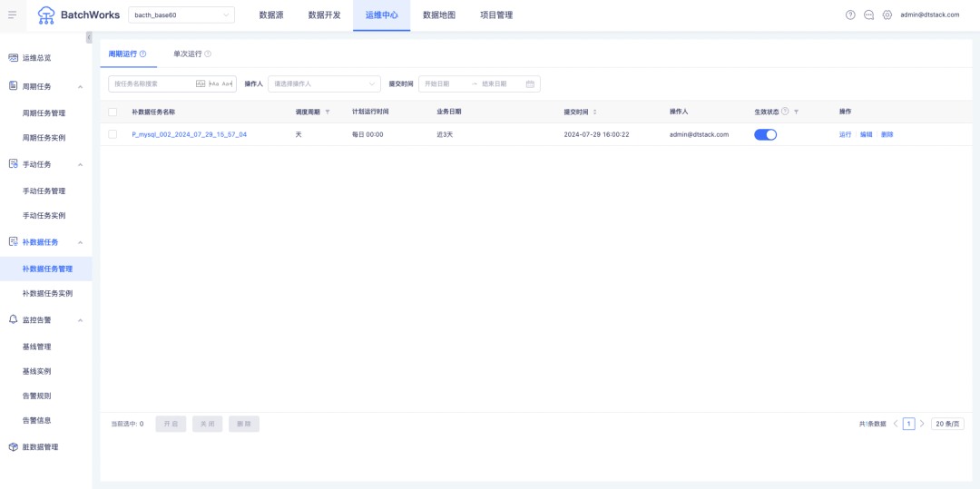
Task: Click help icon next to 周期运行 tab
Action: (142, 54)
